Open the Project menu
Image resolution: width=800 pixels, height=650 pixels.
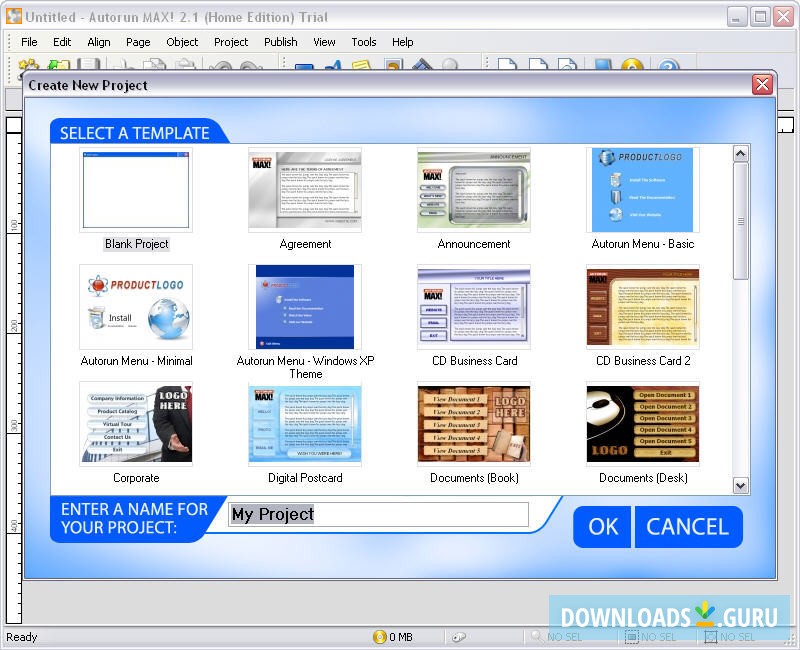point(231,42)
